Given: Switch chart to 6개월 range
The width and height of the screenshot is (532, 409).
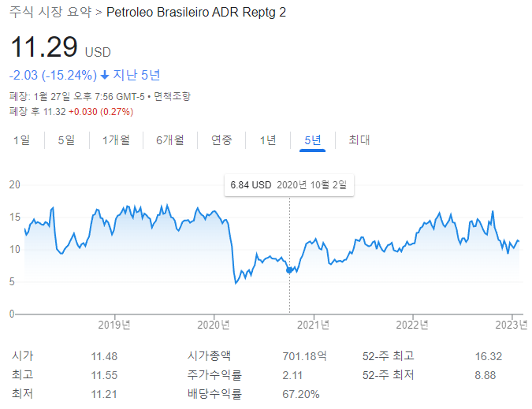Looking at the screenshot, I should click(170, 139).
